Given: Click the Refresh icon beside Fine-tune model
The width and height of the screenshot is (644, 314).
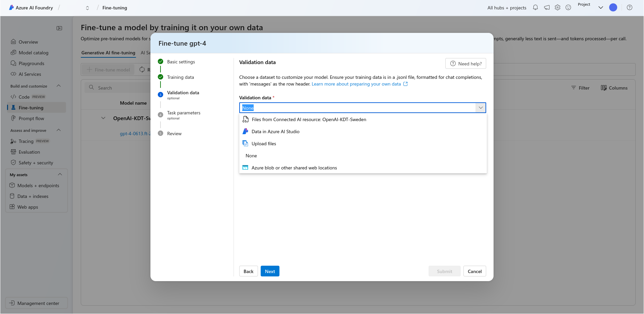Looking at the screenshot, I should [142, 69].
